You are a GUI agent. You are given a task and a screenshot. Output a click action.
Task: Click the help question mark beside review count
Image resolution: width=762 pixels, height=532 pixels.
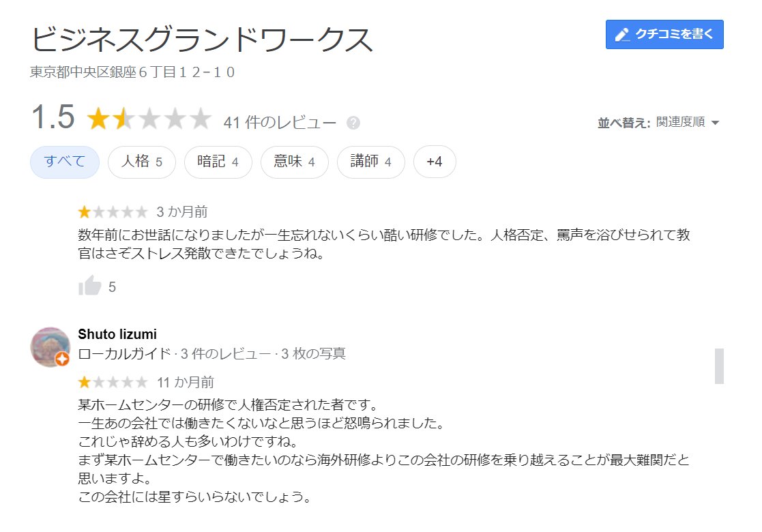(353, 121)
